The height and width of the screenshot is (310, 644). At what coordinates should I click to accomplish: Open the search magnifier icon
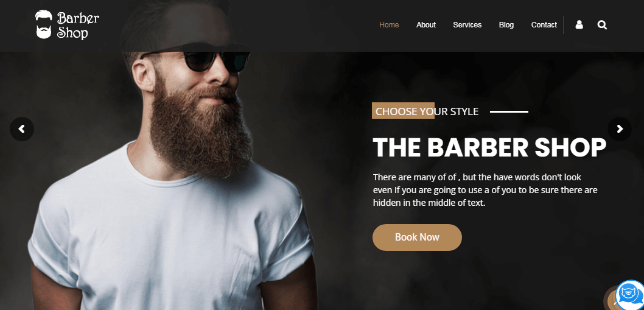602,25
